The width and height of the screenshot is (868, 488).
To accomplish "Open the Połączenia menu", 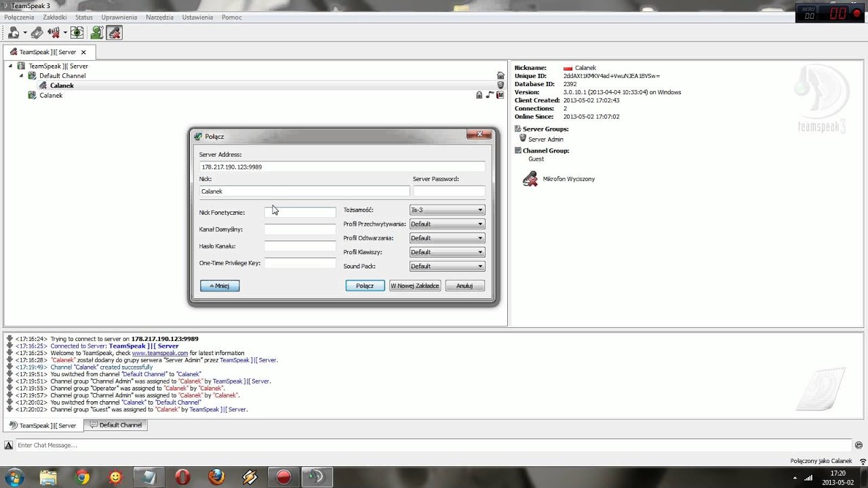I will [19, 18].
